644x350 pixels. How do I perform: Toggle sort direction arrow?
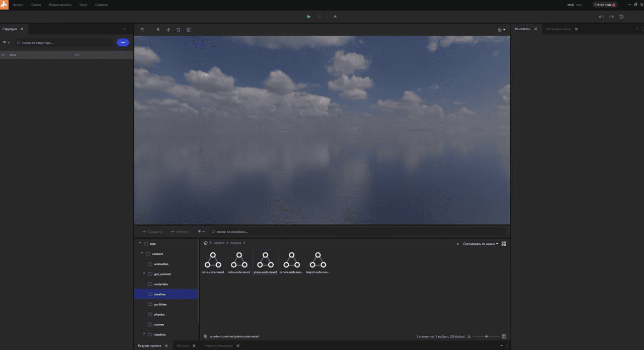(458, 243)
